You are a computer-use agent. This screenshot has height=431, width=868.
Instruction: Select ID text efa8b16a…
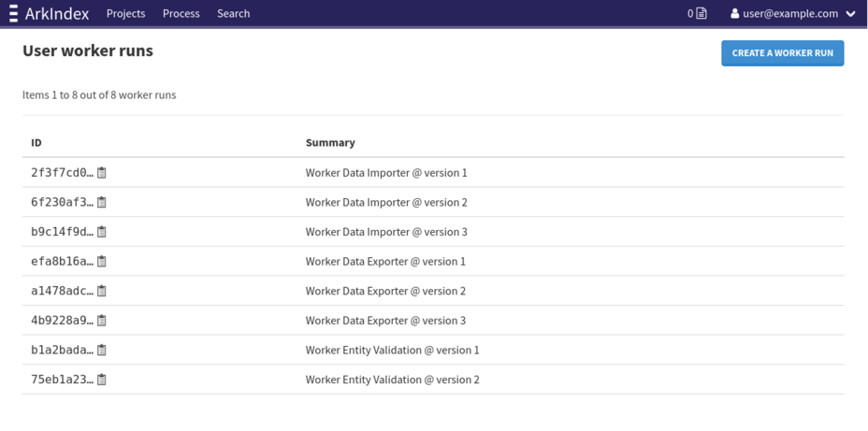(63, 261)
